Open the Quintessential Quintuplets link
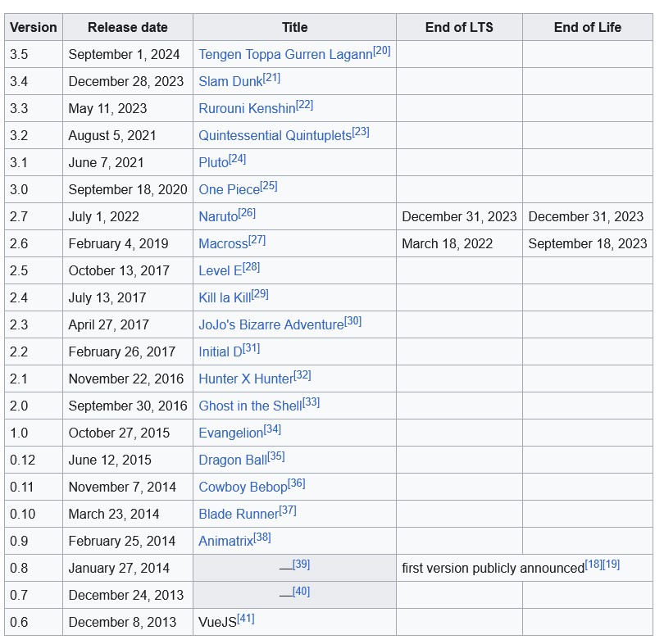The image size is (664, 644). click(275, 136)
